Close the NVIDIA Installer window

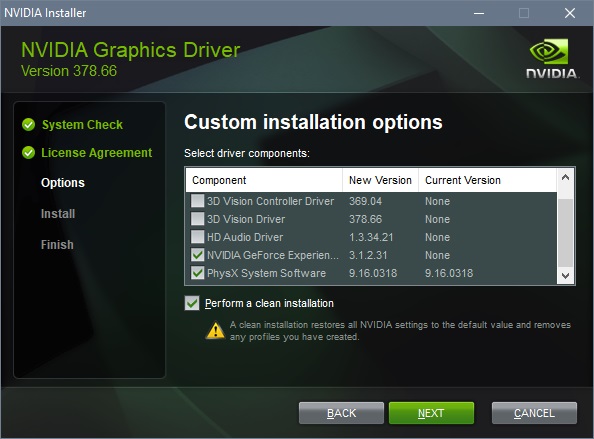[x=570, y=13]
